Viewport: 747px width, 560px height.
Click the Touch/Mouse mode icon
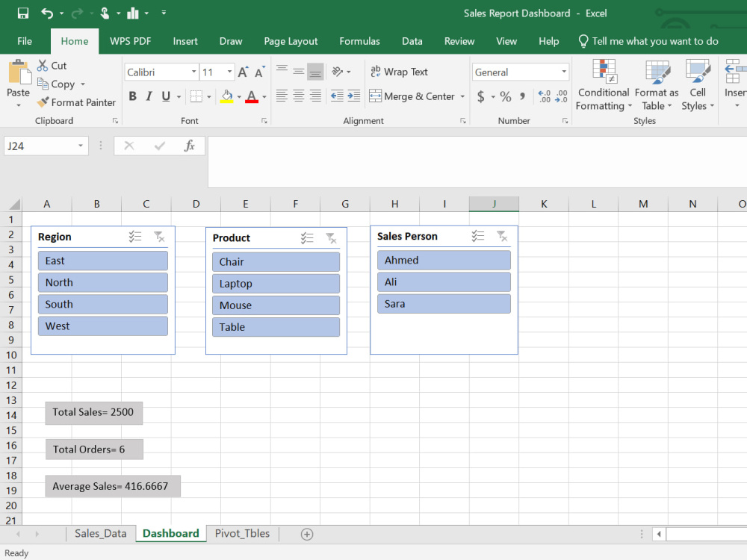tap(105, 13)
